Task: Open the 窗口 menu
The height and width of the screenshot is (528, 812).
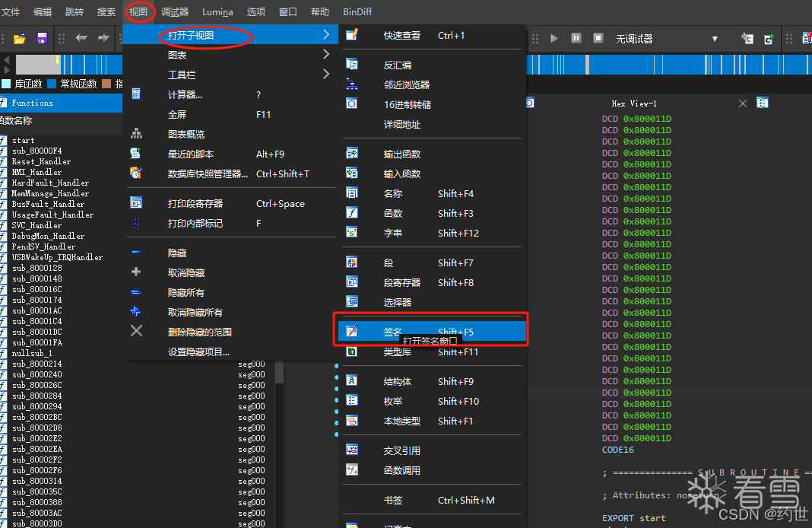Action: [x=288, y=11]
